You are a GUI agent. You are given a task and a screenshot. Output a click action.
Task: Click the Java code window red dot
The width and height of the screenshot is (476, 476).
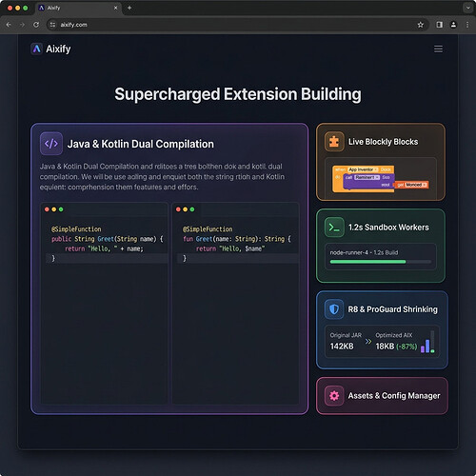tap(47, 209)
